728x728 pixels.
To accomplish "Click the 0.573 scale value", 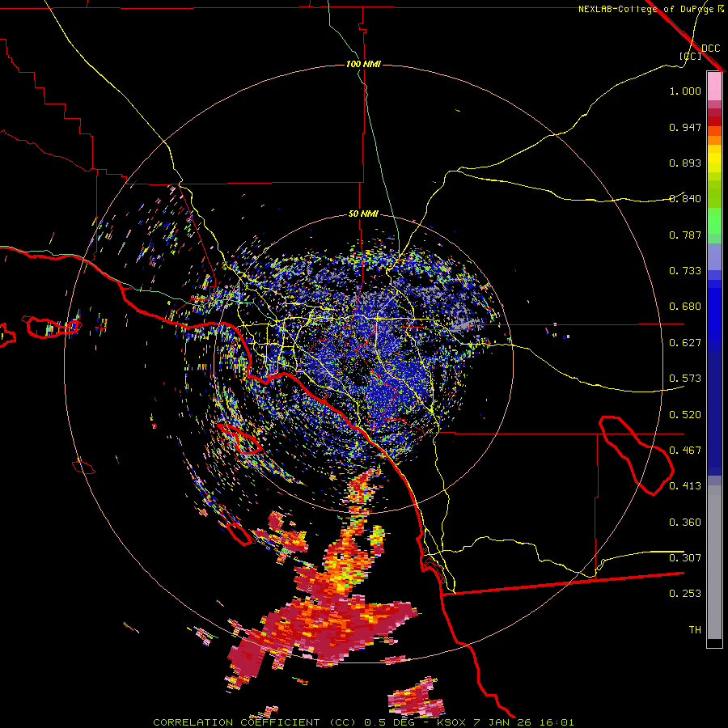I will point(685,379).
